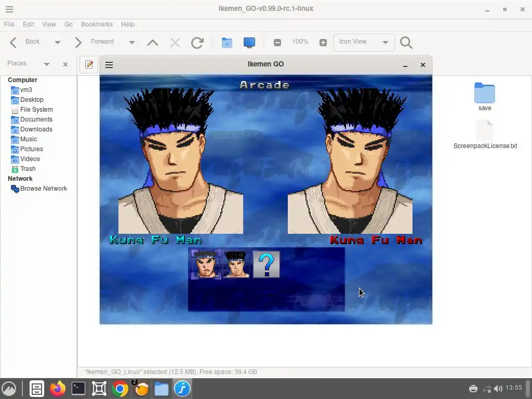Select Documents in Places sidebar

[x=36, y=119]
